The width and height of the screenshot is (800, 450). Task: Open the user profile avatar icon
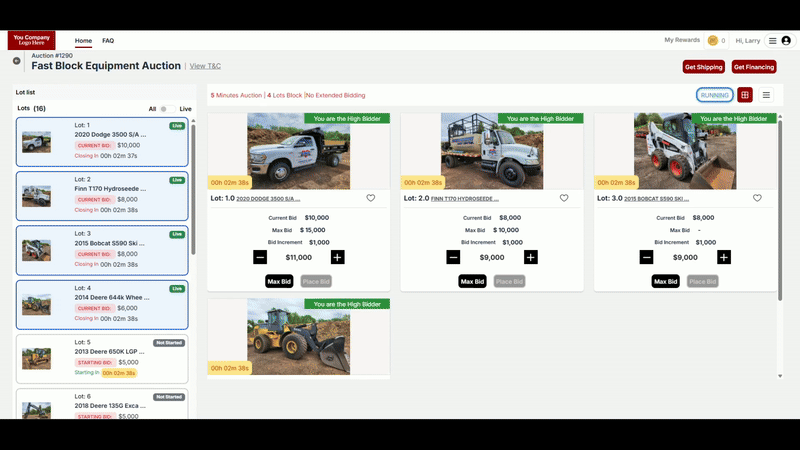(x=786, y=41)
